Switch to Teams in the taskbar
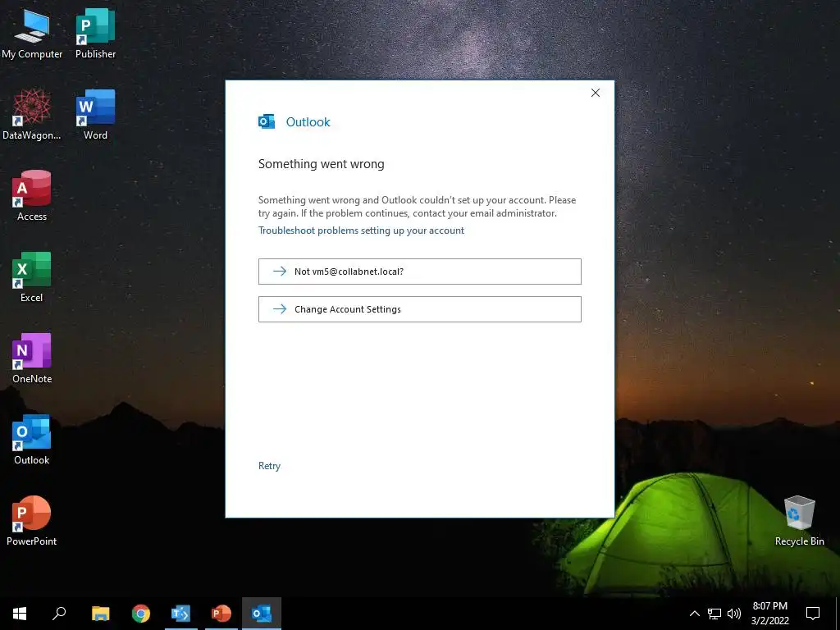The width and height of the screenshot is (840, 630). pyautogui.click(x=181, y=614)
